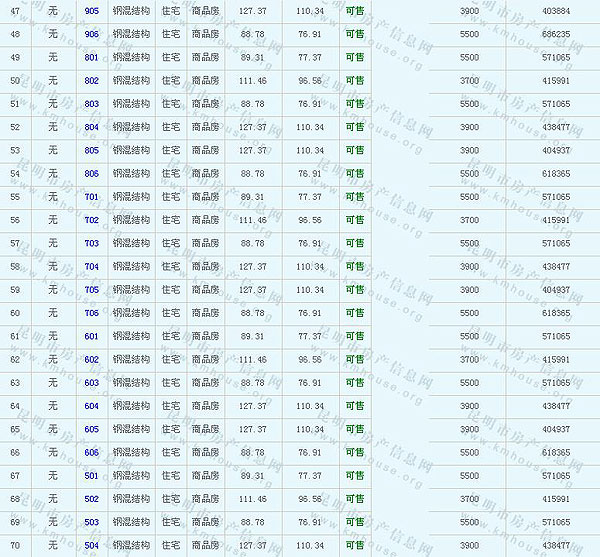The width and height of the screenshot is (600, 557).
Task: Open room 705 link
Action: [x=92, y=290]
